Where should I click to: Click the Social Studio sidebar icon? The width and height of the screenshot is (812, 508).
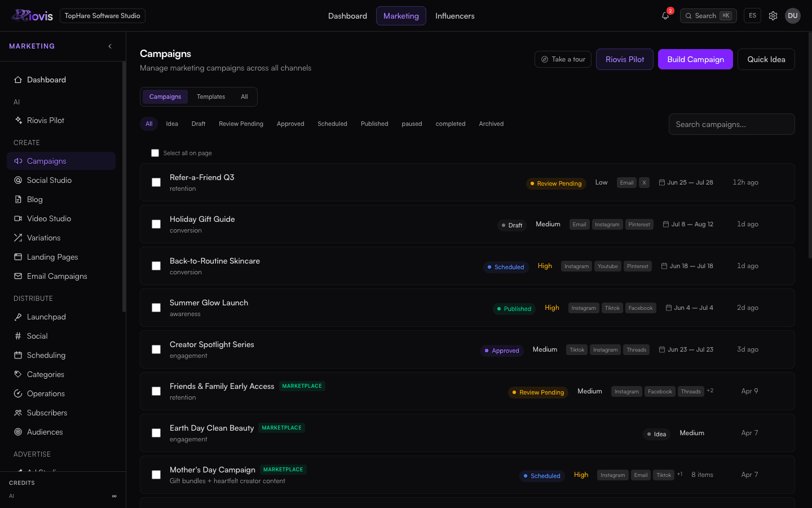click(18, 180)
